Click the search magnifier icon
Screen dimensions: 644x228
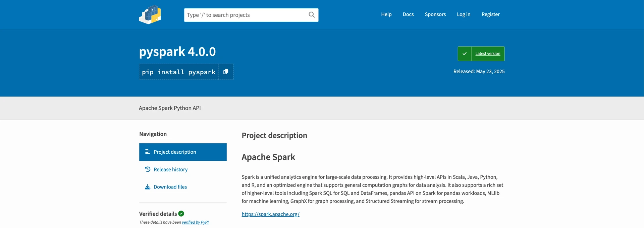click(x=312, y=15)
